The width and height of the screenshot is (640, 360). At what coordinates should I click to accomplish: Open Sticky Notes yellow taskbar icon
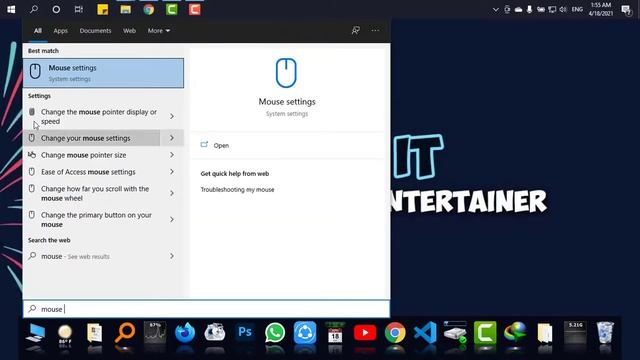103,9
